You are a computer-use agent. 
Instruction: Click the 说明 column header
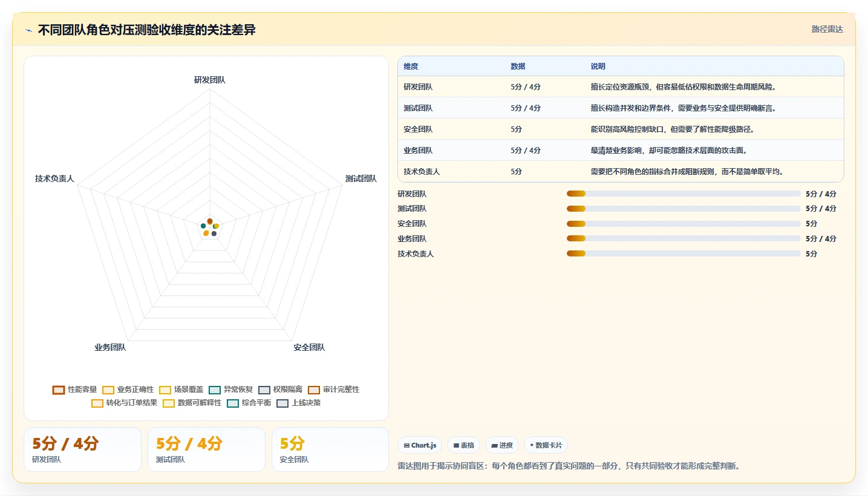pos(598,67)
